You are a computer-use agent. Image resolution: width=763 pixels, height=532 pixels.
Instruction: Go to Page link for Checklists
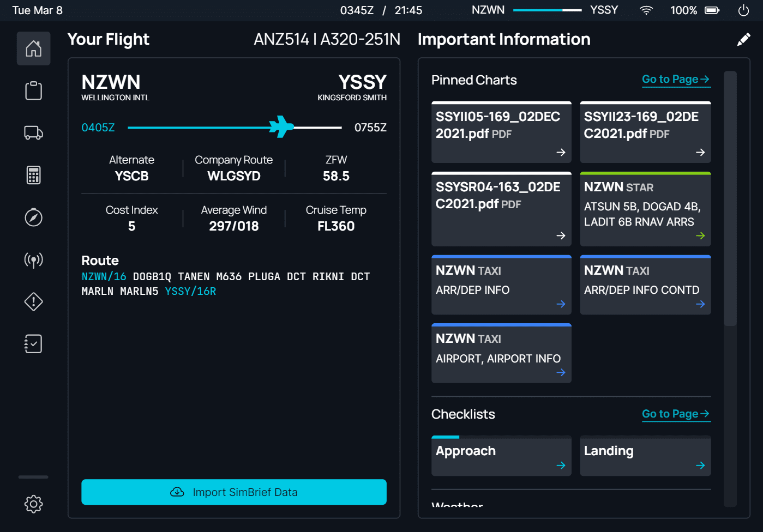(676, 414)
